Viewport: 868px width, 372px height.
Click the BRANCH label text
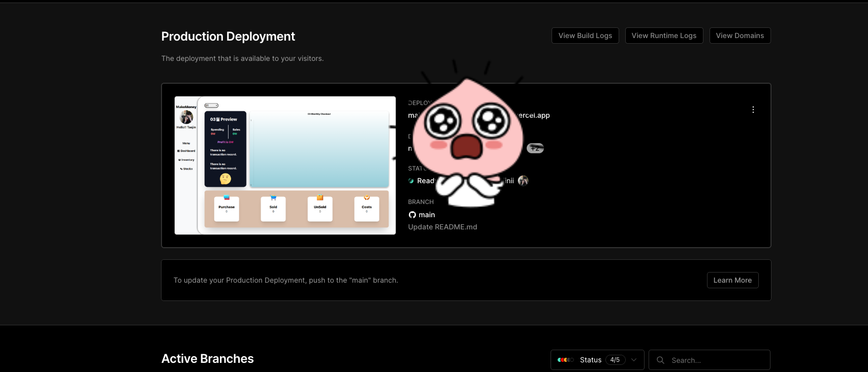coord(421,202)
